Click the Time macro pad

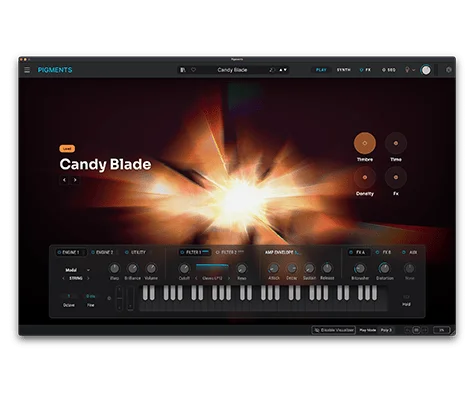click(396, 143)
